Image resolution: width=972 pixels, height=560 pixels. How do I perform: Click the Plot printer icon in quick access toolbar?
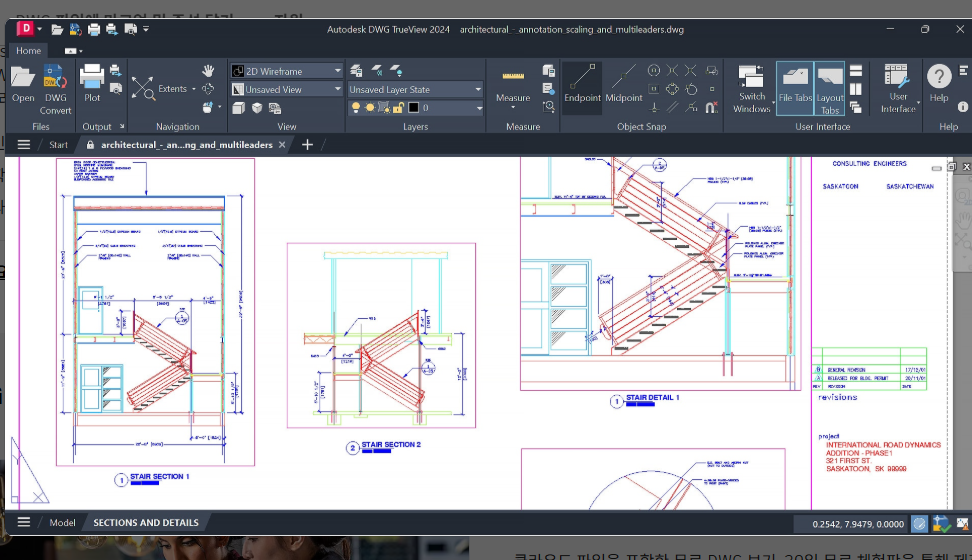point(94,29)
